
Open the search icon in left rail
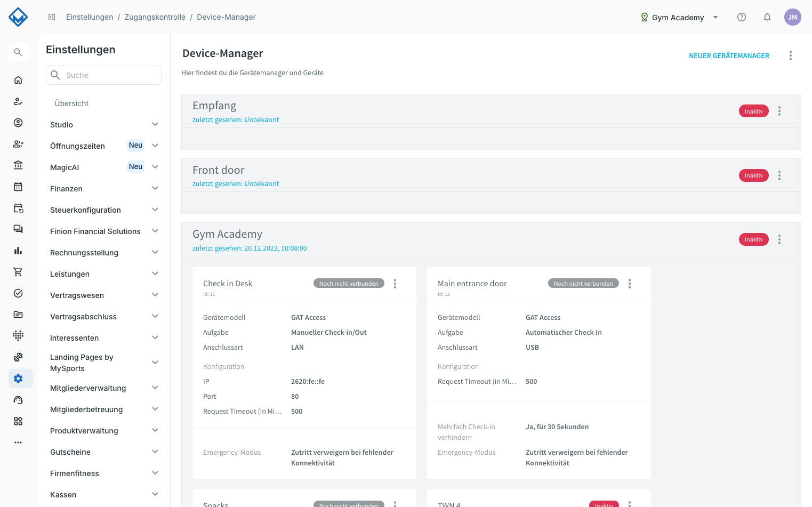[x=18, y=52]
